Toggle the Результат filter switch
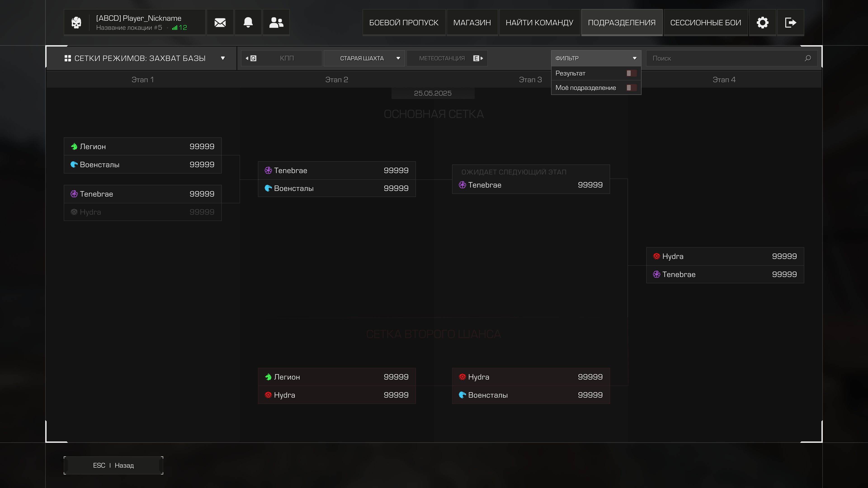 click(x=631, y=73)
